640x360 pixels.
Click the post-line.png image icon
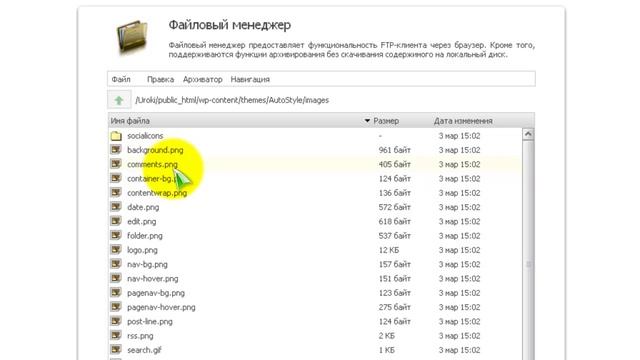coord(116,321)
